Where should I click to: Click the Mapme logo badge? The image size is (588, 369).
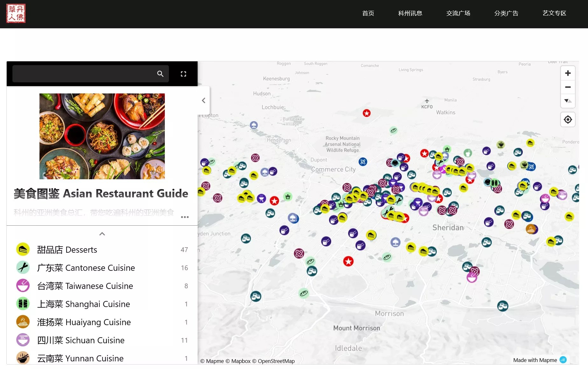563,360
